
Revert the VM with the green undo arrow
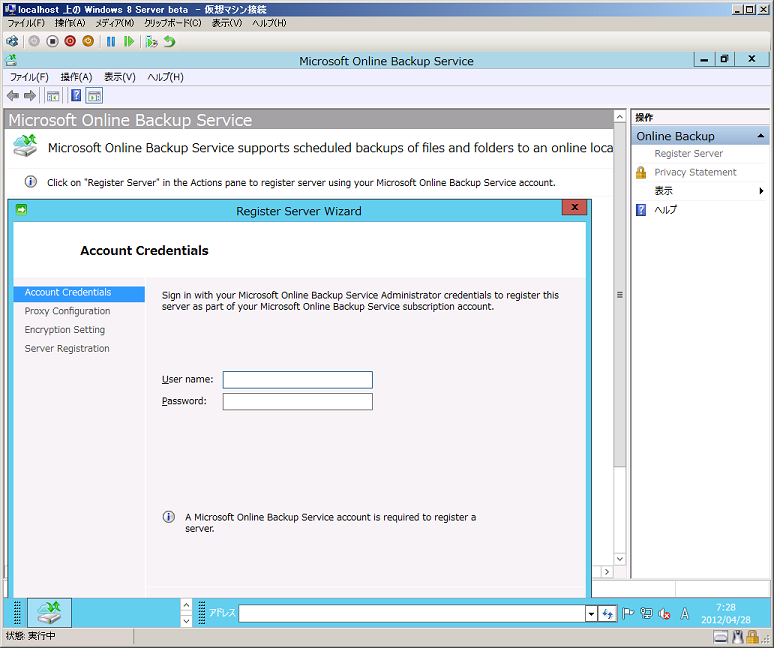[x=170, y=41]
